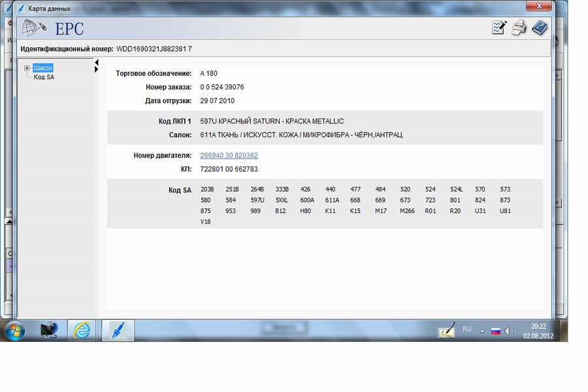588x392 pixels.
Task: Close the Карта данных window
Action: coord(540,7)
